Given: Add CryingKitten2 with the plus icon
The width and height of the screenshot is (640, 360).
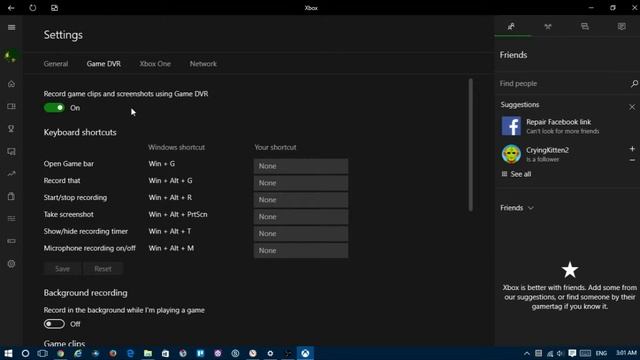Looking at the screenshot, I should click(632, 149).
